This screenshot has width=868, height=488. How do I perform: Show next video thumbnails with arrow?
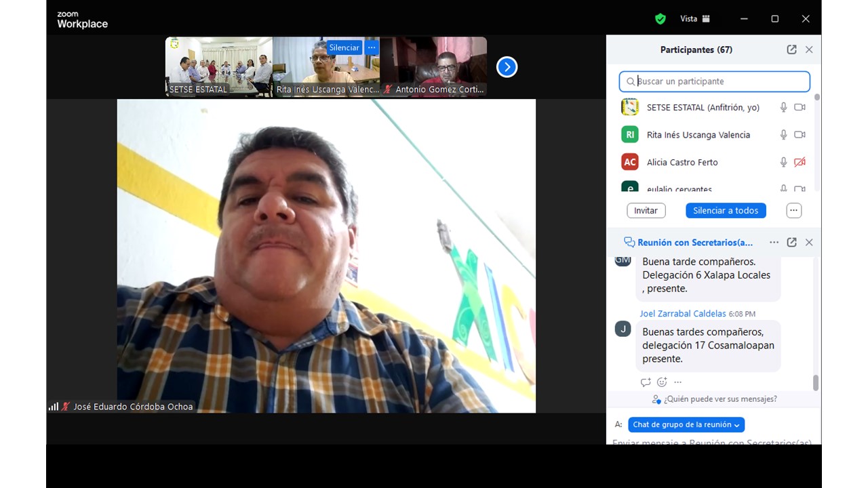point(507,66)
